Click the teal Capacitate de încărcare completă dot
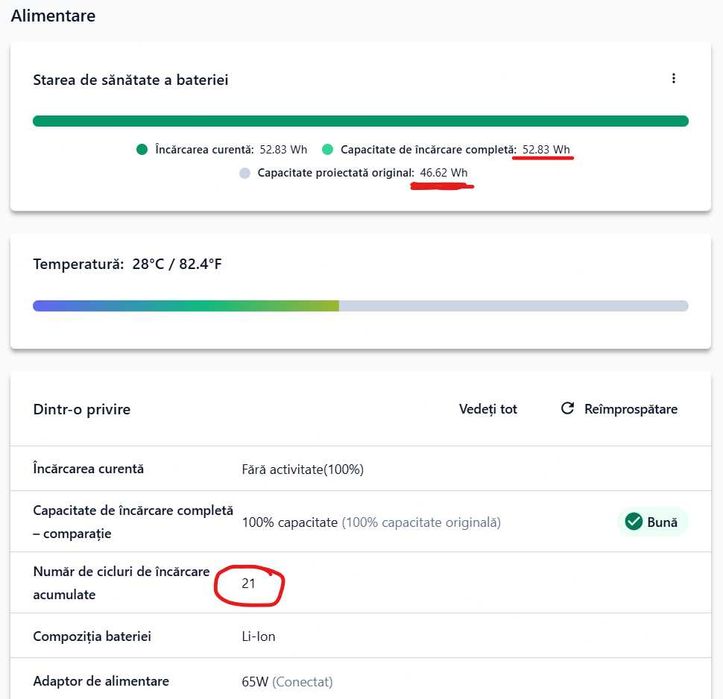The image size is (723, 699). (x=327, y=150)
